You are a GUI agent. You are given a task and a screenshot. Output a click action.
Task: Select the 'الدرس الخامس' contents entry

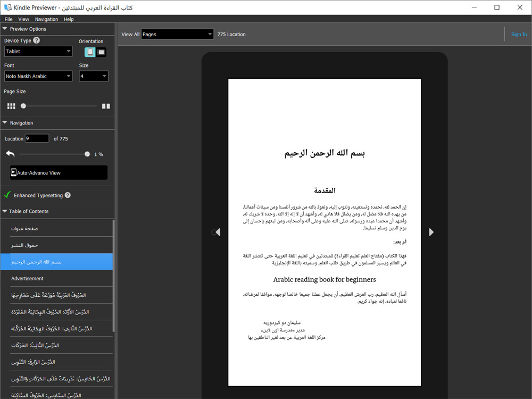click(x=57, y=378)
